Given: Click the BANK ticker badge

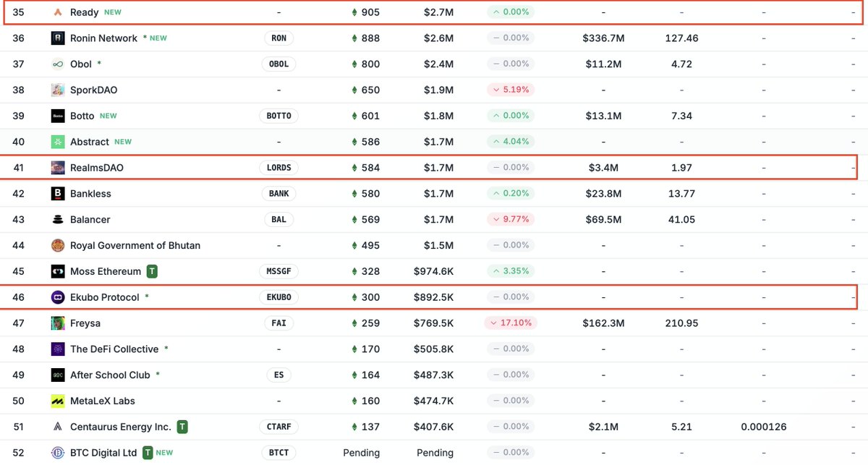Looking at the screenshot, I should (x=278, y=194).
